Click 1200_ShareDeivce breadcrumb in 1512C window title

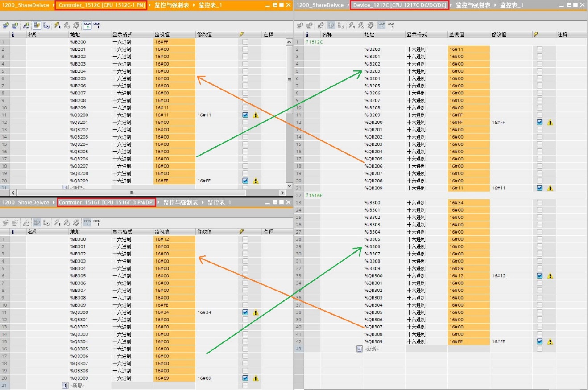pos(25,5)
